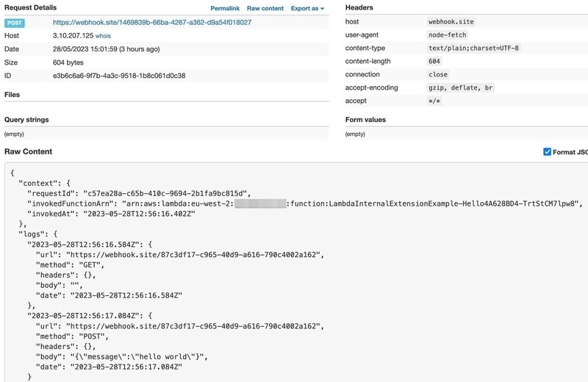This screenshot has height=382, width=588.
Task: Select the request ID e3b6c6a6 value
Action: (x=119, y=76)
